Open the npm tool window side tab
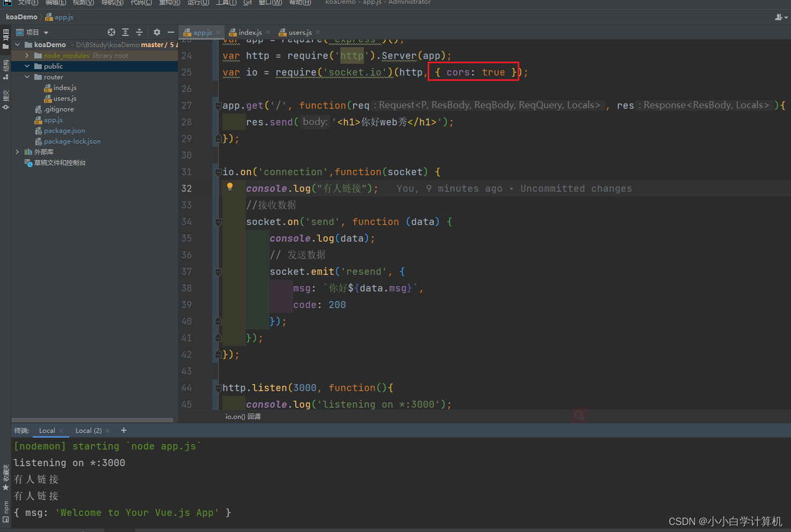 [x=5, y=512]
